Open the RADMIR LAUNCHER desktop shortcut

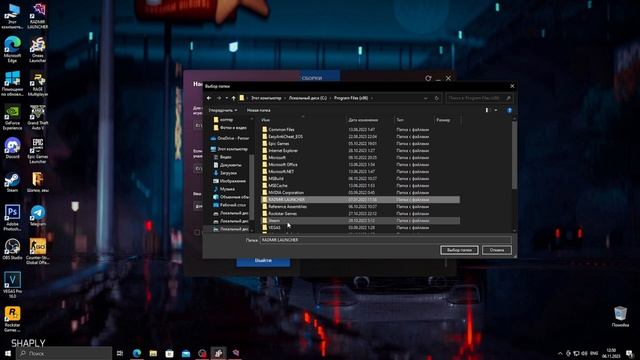(38, 16)
